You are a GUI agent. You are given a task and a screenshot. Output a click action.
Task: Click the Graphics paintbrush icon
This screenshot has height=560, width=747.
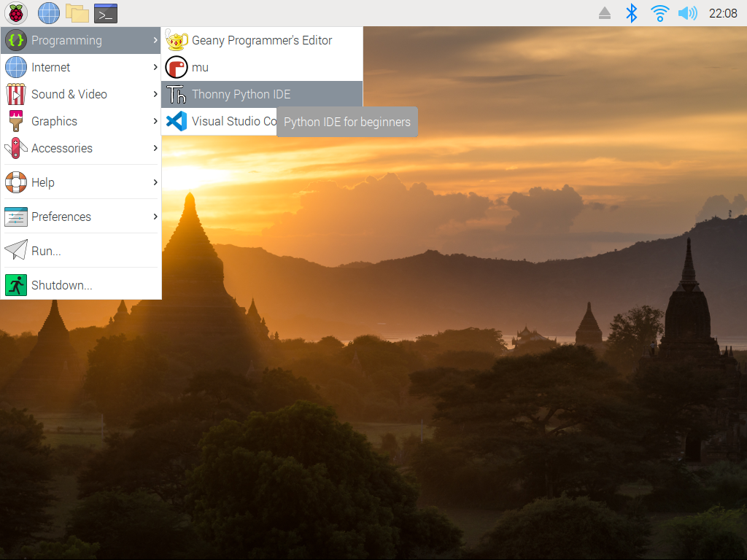click(16, 121)
